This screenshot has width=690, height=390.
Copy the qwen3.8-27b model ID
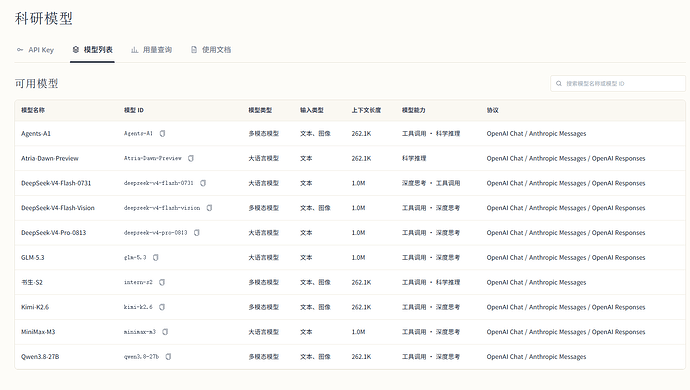(168, 357)
